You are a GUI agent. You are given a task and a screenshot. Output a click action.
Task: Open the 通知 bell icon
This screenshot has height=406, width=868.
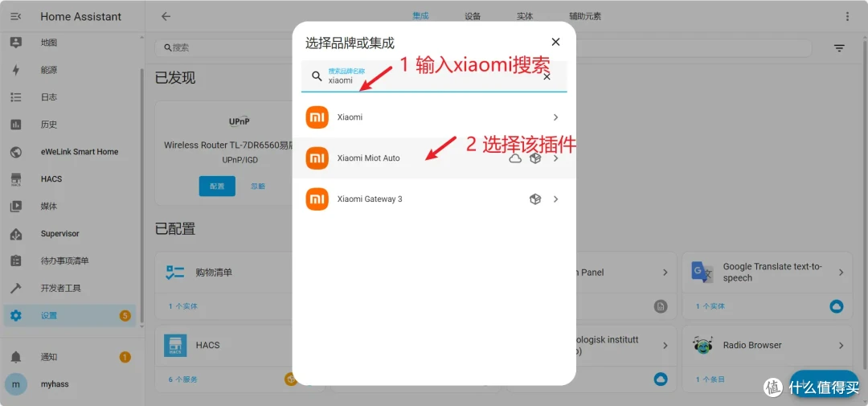click(16, 357)
